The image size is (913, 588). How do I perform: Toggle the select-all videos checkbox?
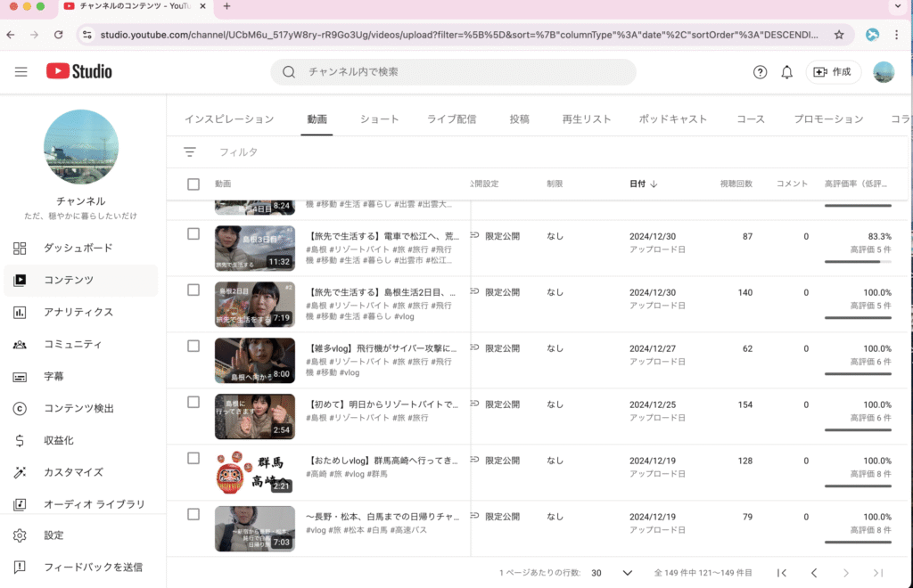coord(193,184)
